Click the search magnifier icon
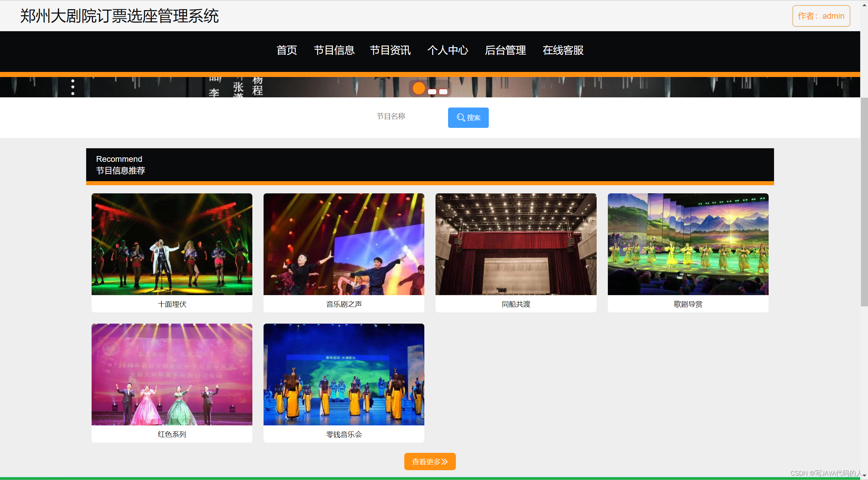The width and height of the screenshot is (868, 480). pyautogui.click(x=461, y=117)
